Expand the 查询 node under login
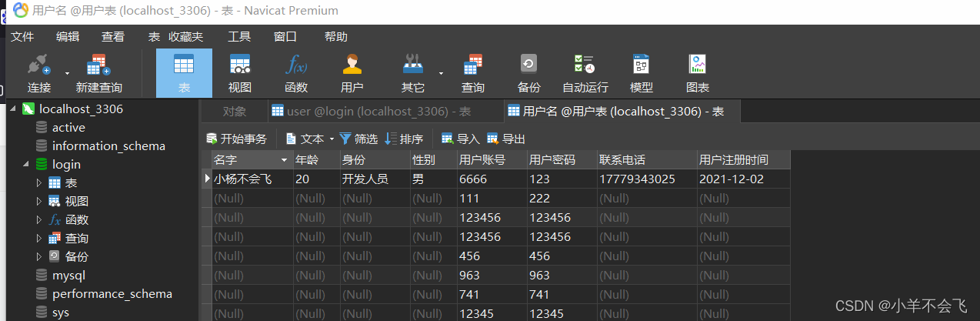This screenshot has height=321, width=980. pos(39,239)
